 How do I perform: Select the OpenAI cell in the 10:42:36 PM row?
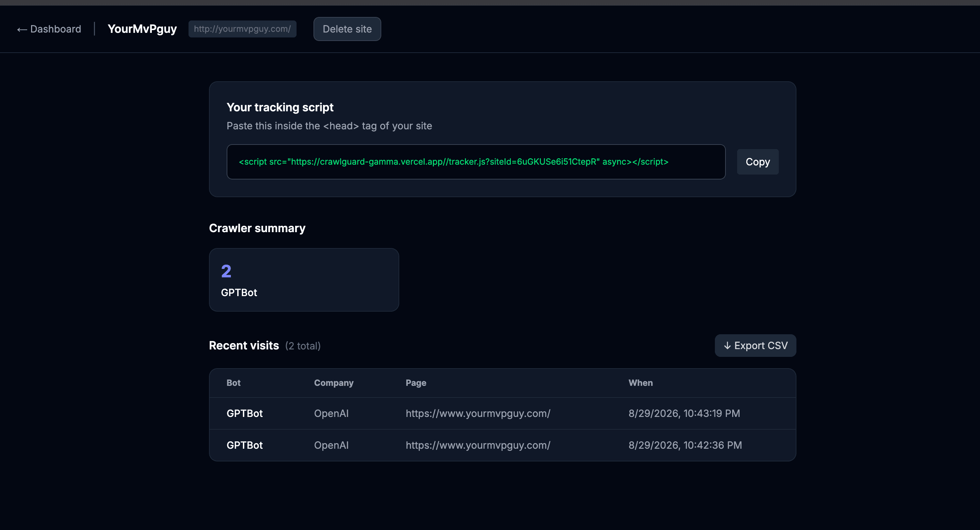coord(331,445)
